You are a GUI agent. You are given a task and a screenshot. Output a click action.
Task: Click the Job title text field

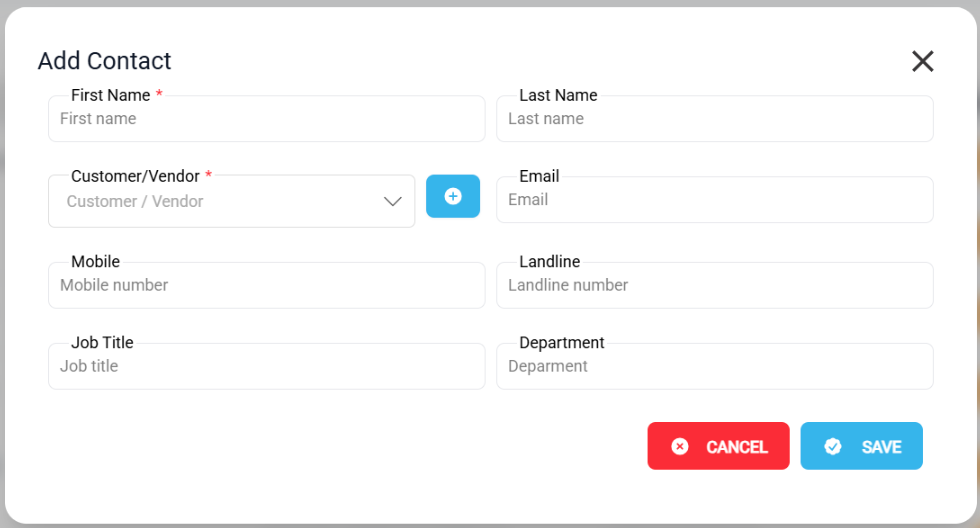pyautogui.click(x=266, y=367)
